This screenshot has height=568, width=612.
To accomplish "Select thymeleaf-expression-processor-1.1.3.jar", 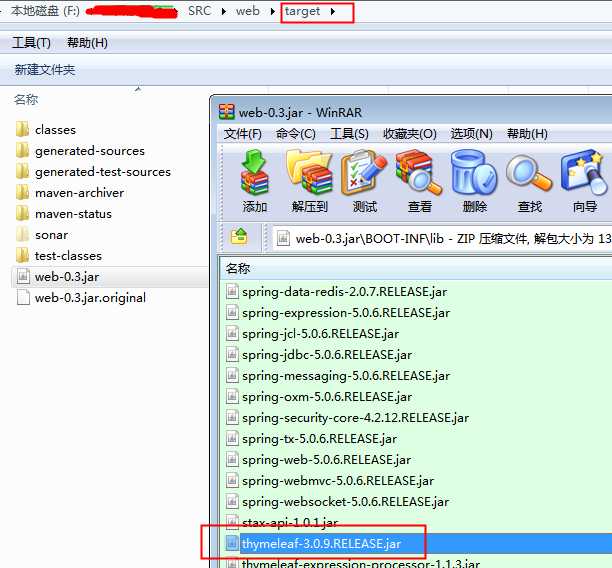I will pyautogui.click(x=361, y=563).
